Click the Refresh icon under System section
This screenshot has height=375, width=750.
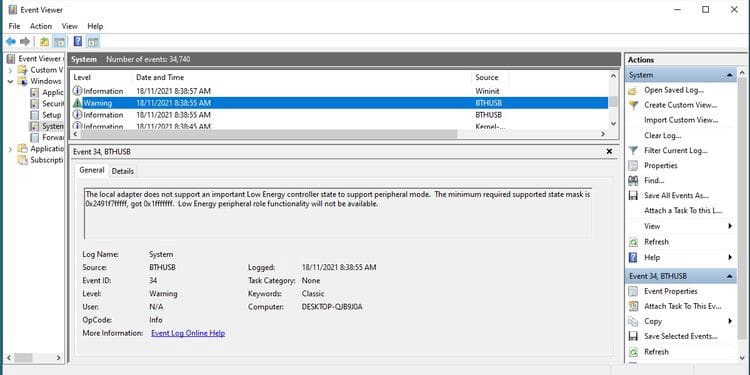[x=633, y=242]
